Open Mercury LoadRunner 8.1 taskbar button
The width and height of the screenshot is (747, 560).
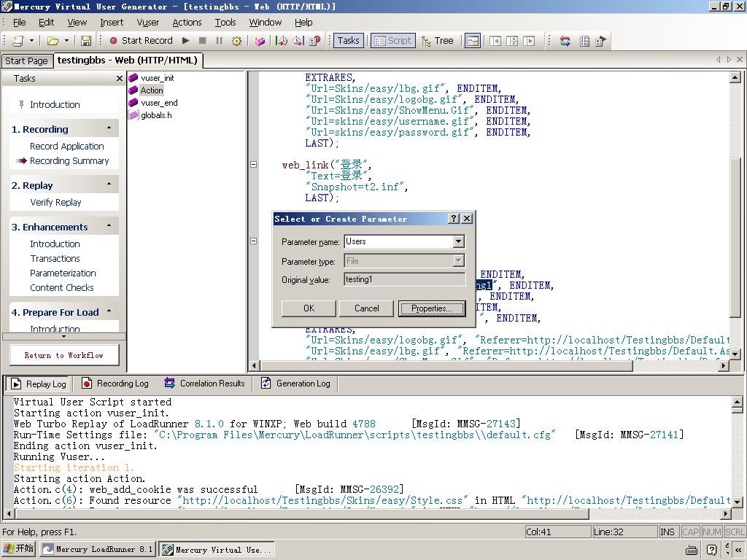pos(97,550)
